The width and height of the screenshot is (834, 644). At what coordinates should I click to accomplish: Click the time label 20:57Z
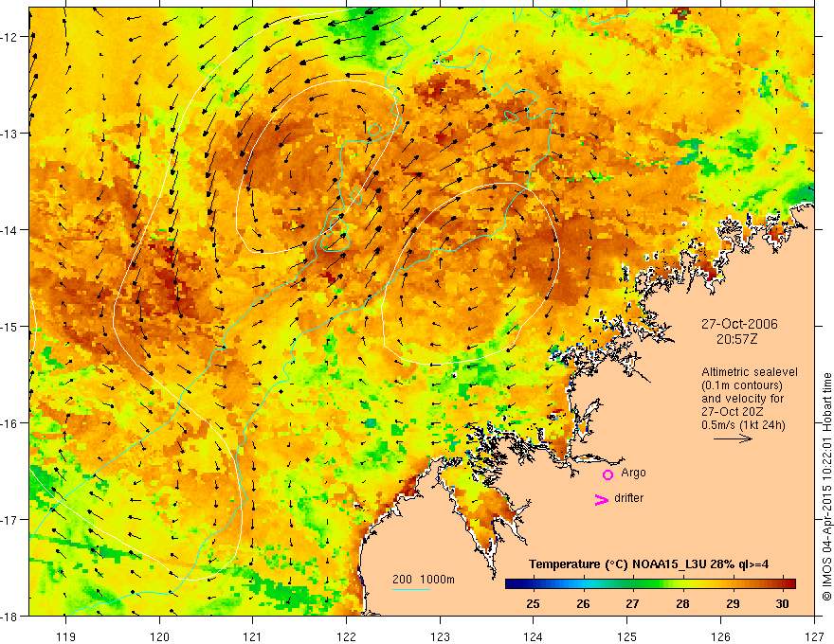point(736,339)
